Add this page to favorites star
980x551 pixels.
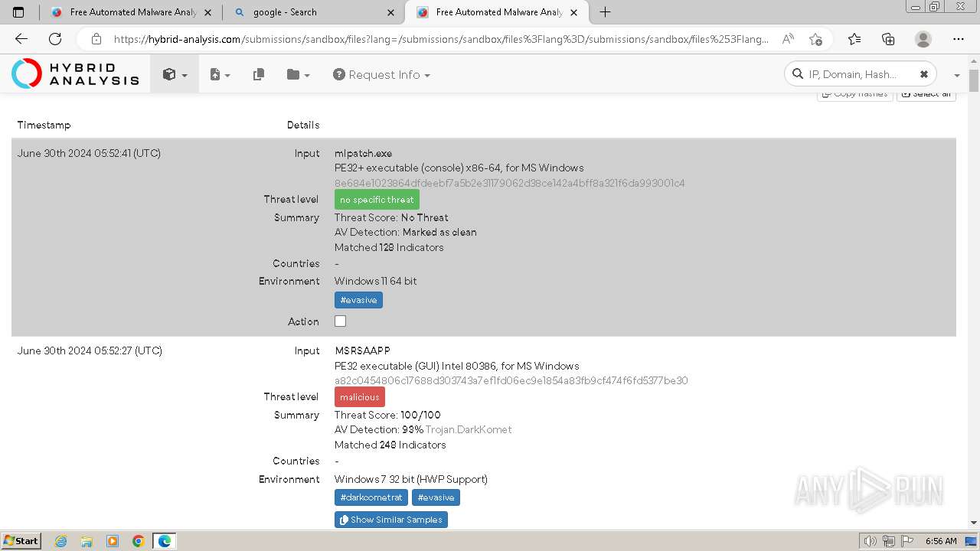click(x=815, y=39)
